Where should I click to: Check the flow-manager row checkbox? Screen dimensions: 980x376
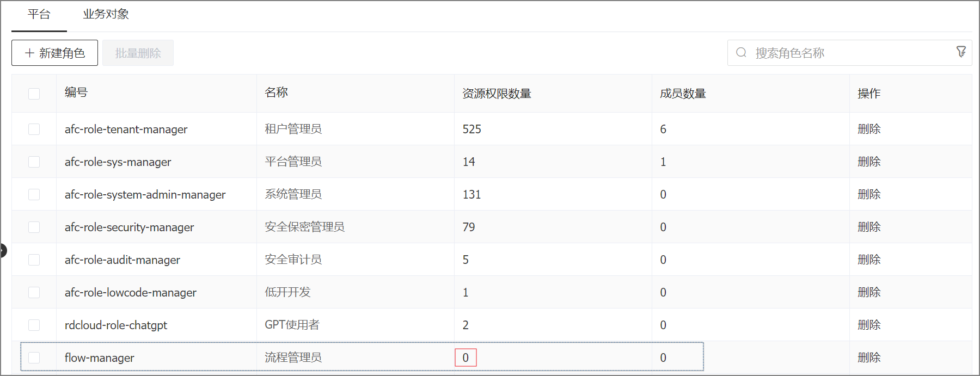(34, 357)
